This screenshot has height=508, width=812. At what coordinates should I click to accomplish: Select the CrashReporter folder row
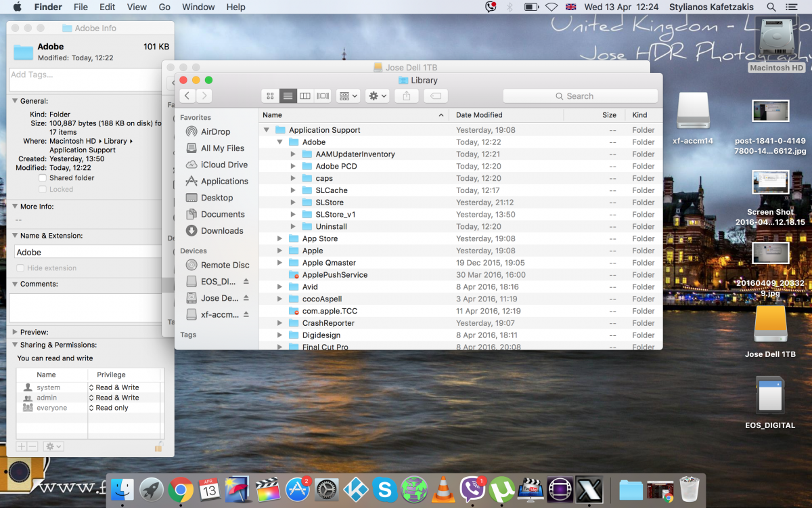click(460, 323)
